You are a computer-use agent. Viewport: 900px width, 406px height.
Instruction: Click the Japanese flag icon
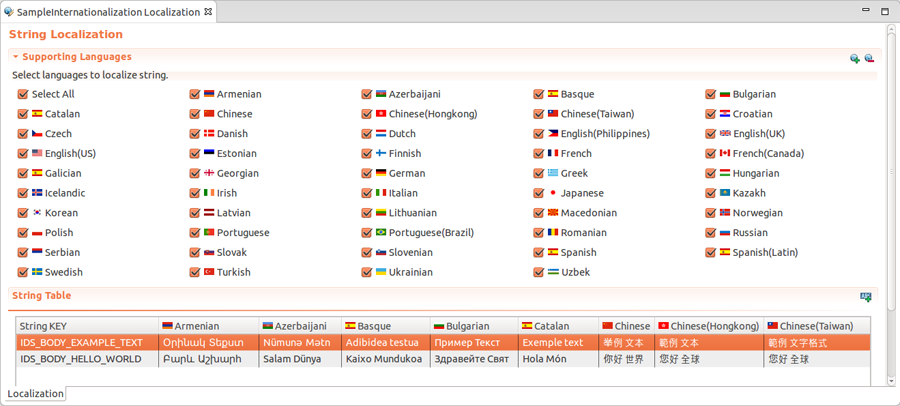(x=553, y=193)
